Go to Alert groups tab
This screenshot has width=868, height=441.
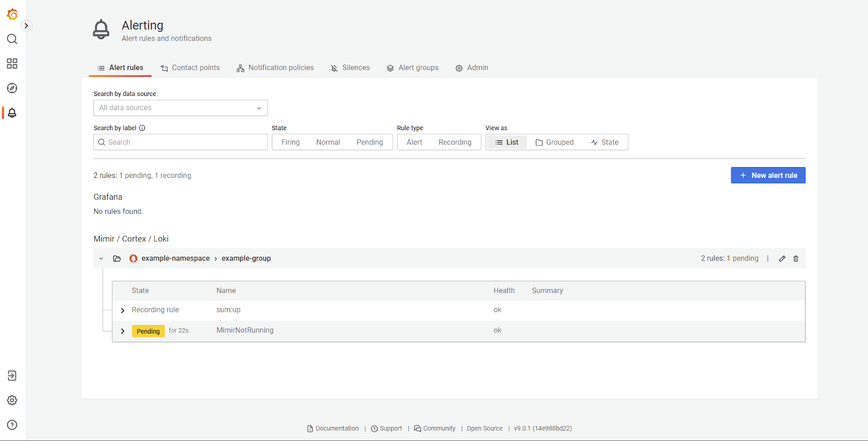tap(412, 68)
